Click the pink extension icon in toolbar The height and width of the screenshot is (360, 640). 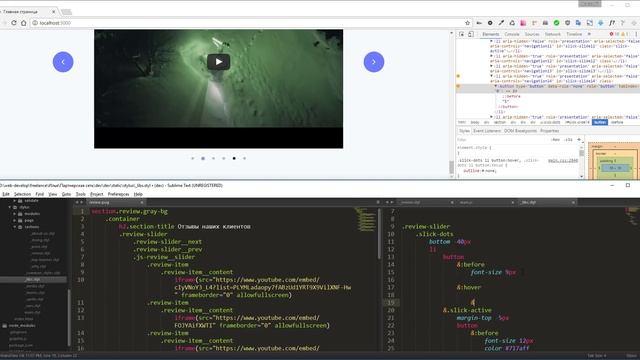523,23
